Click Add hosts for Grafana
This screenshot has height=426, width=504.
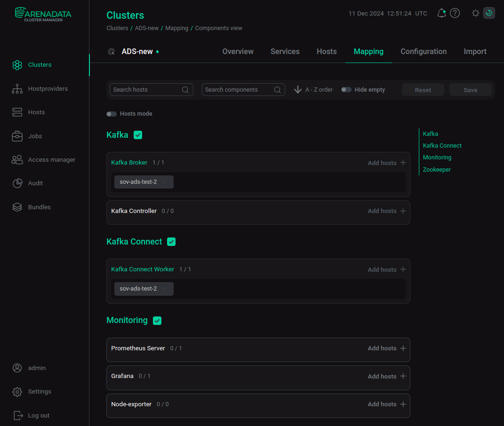point(382,376)
